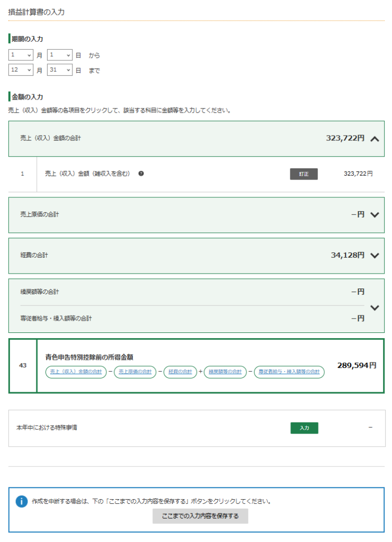The height and width of the screenshot is (542, 392).
Task: Click the blue info icon in the save notice
Action: (x=21, y=501)
